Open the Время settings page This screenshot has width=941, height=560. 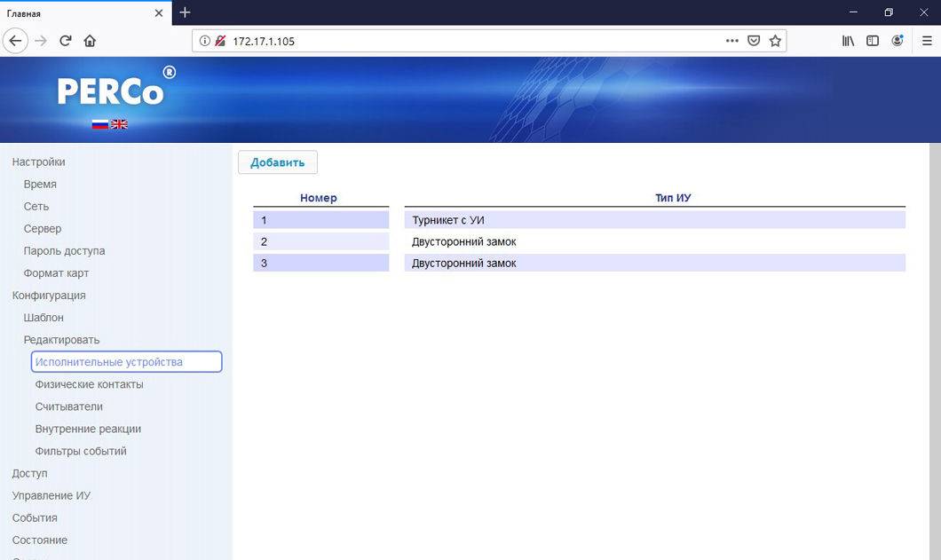pyautogui.click(x=40, y=185)
